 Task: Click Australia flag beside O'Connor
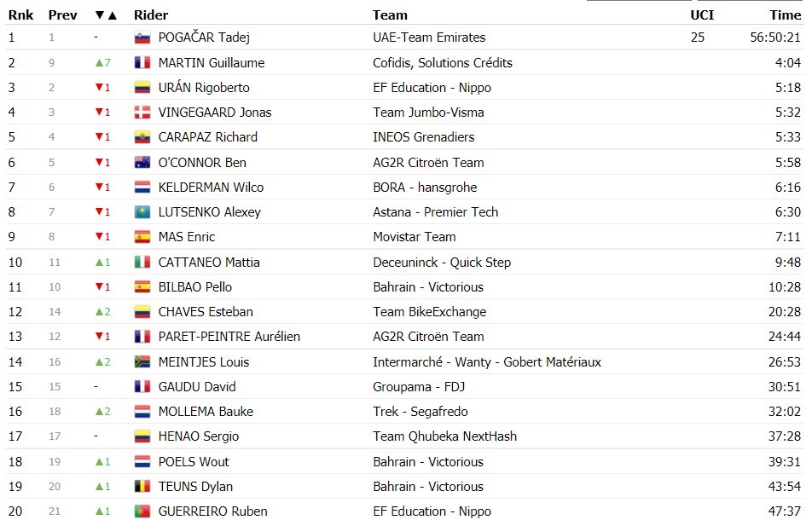[x=142, y=163]
